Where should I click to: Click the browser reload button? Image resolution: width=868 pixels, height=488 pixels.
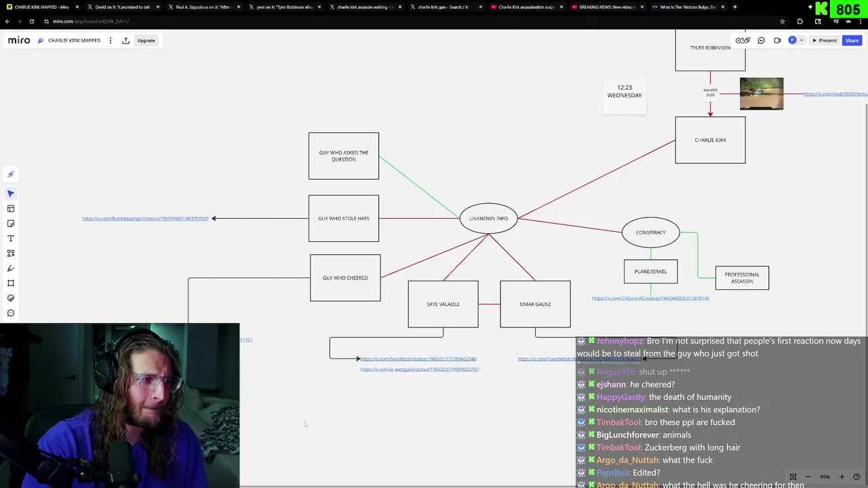pos(31,21)
